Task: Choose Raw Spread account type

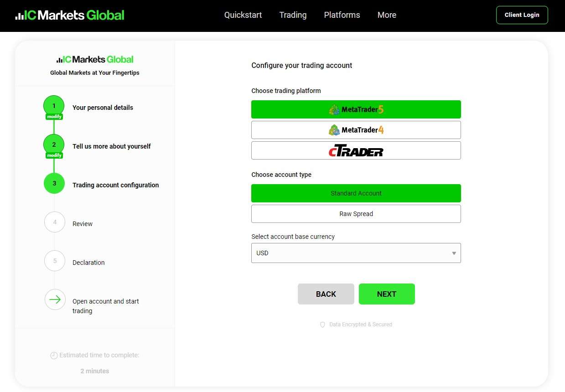Action: 356,214
